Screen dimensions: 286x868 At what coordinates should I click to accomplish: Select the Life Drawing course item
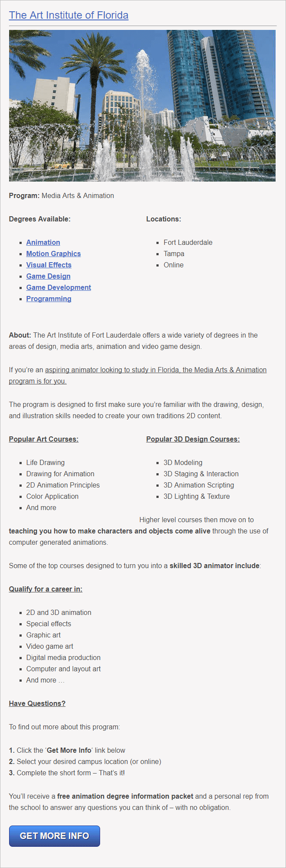[x=45, y=462]
